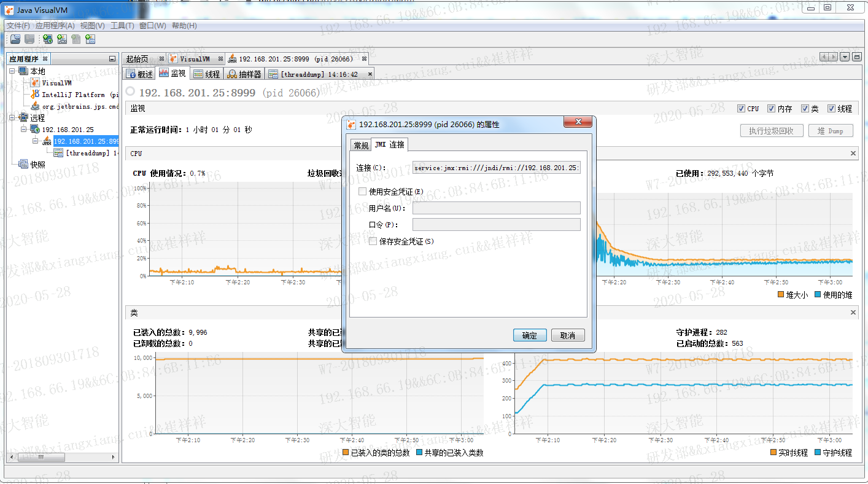Image resolution: width=868 pixels, height=484 pixels.
Task: Close the Start Page document tab
Action: (x=161, y=59)
